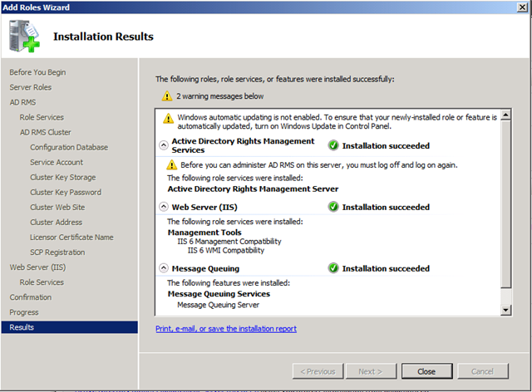Select Progress step
This screenshot has height=392, width=532.
pyautogui.click(x=24, y=312)
